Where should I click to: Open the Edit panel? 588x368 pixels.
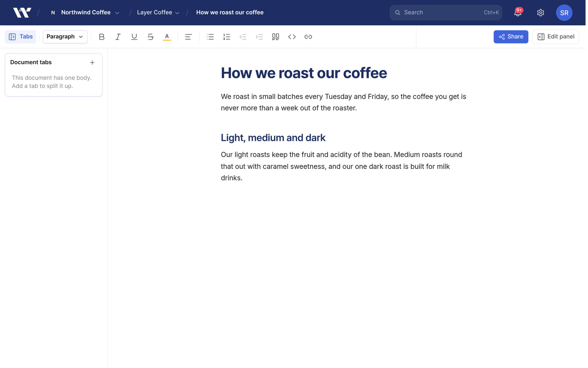pos(556,37)
